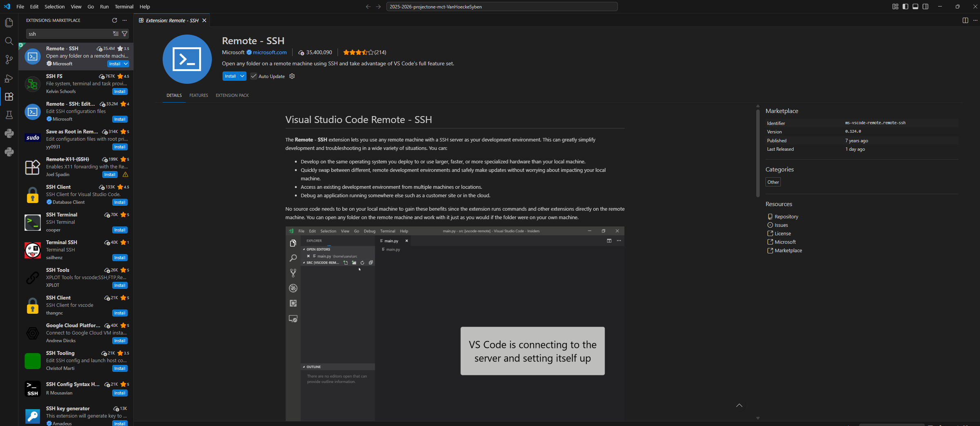
Task: Click the Other category tag
Action: (x=773, y=182)
